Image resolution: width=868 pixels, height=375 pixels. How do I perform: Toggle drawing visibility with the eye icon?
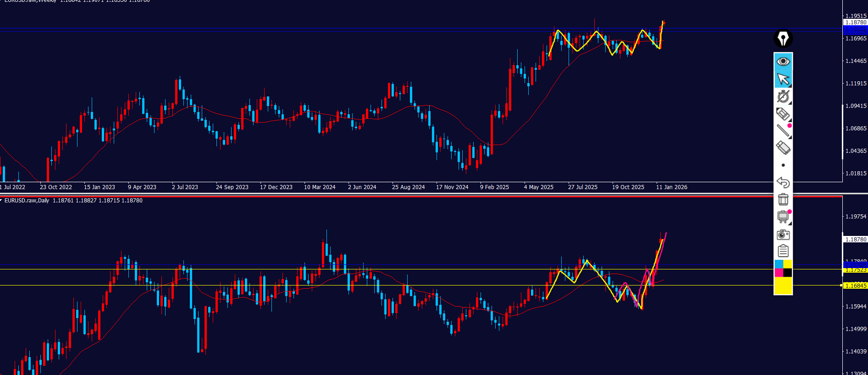(783, 62)
